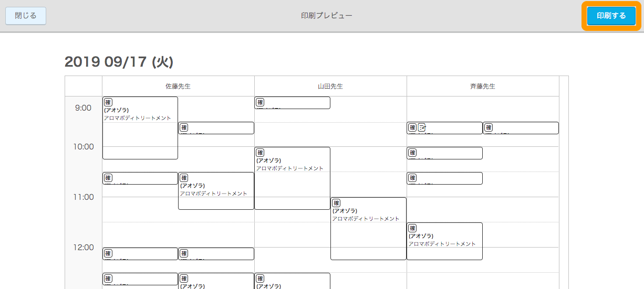Click (アオゾラ) name in 斉藤先生 11:30 appointment
The width and height of the screenshot is (644, 289).
(x=421, y=236)
